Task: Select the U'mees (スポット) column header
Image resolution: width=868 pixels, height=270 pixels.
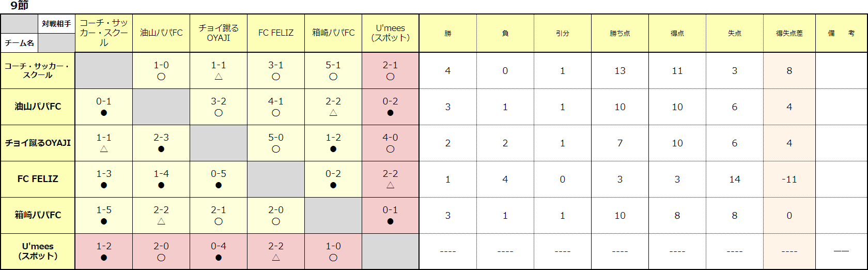Action: 390,33
